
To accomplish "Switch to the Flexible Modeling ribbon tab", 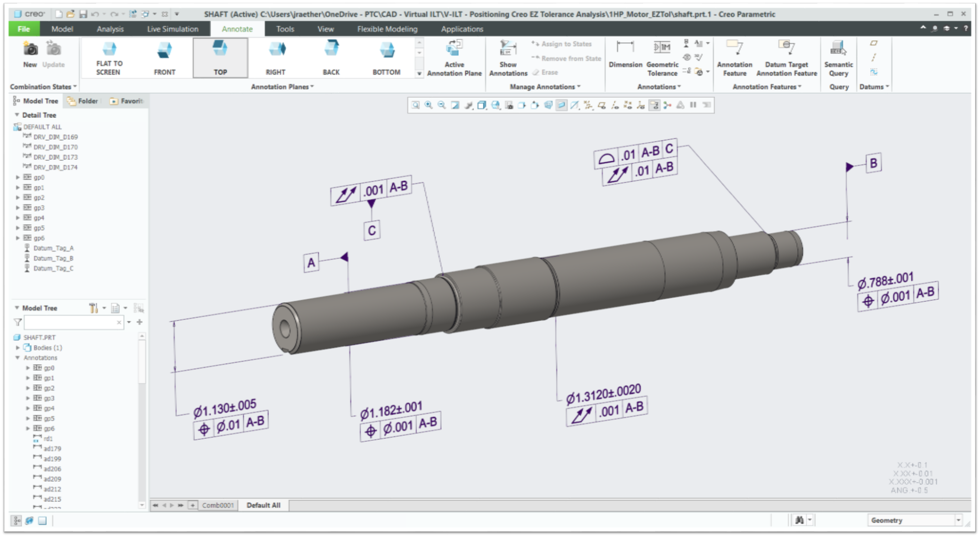I will (387, 29).
